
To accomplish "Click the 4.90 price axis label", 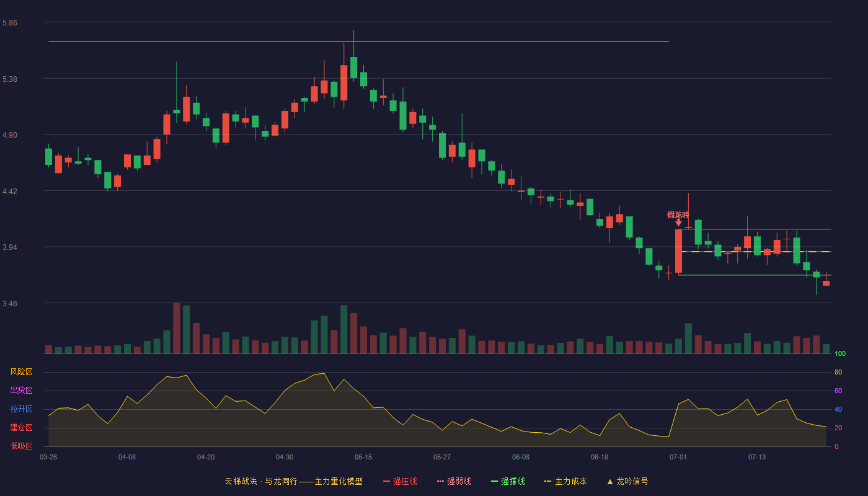I will tap(10, 135).
